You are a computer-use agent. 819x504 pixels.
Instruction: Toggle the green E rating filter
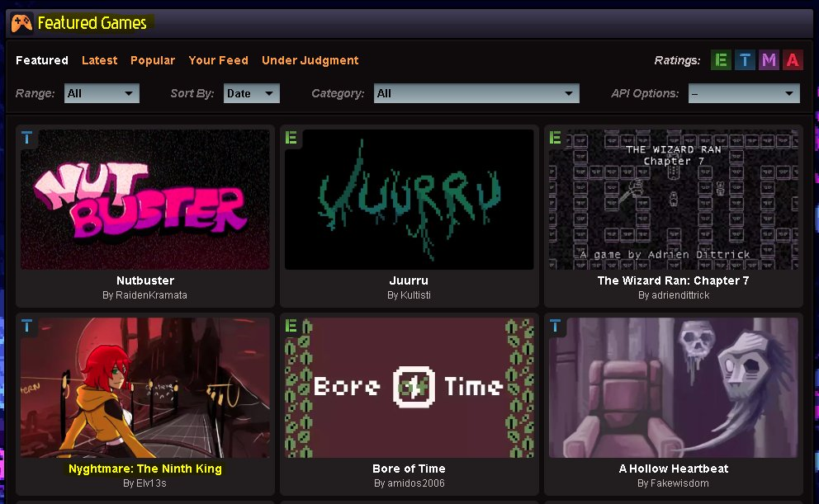coord(722,60)
